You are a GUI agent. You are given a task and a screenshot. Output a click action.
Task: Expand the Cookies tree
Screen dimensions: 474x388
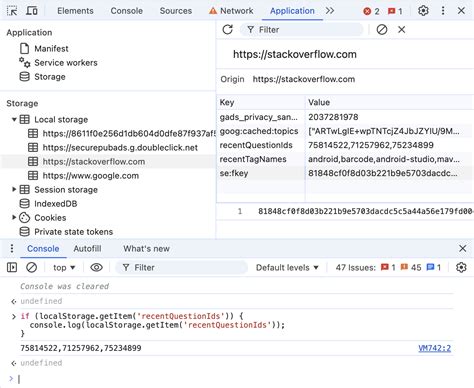tap(14, 217)
